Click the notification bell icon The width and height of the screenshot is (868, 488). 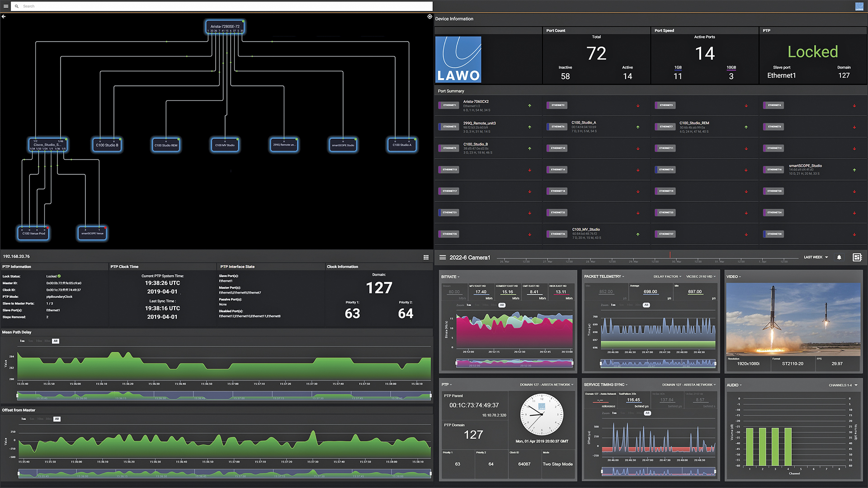click(x=839, y=257)
